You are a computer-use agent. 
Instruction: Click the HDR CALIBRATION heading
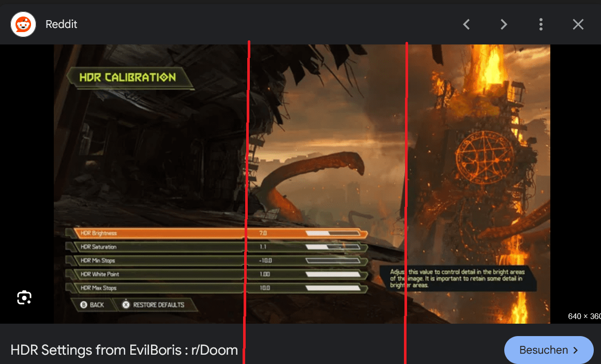[128, 78]
